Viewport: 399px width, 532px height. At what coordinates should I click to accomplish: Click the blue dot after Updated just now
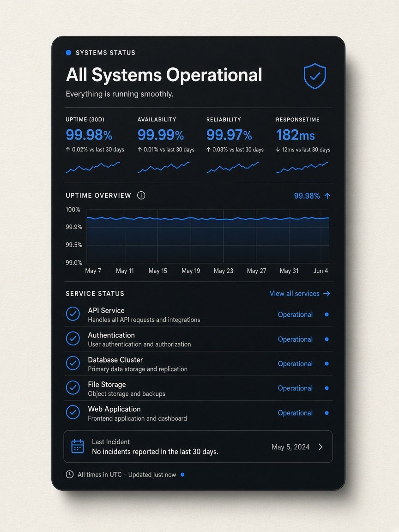click(182, 475)
